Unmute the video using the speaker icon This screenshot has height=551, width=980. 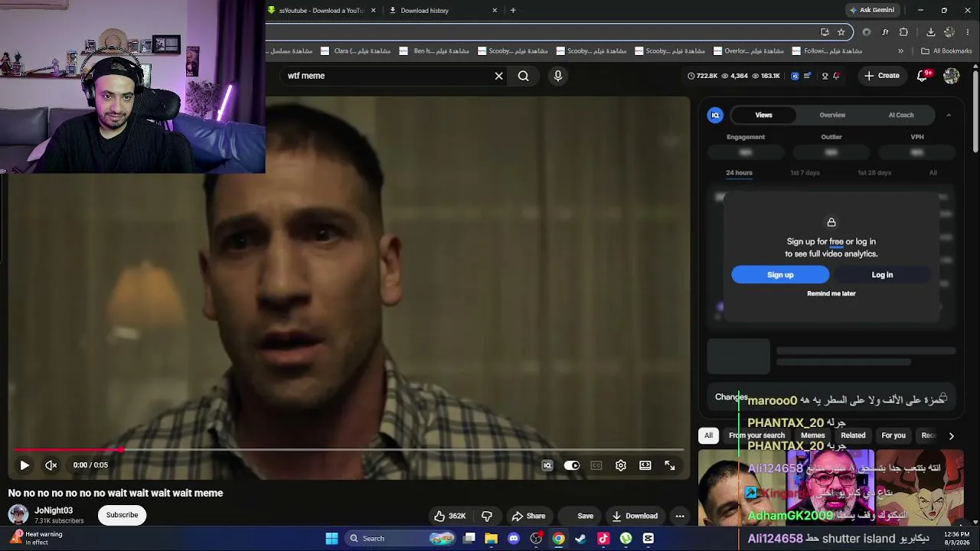pyautogui.click(x=51, y=465)
